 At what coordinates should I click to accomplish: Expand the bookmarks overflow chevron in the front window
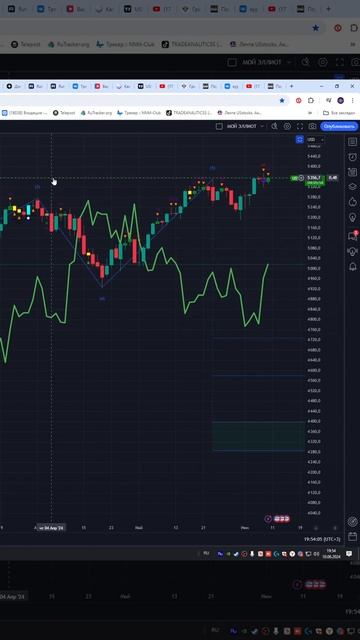coord(310,113)
